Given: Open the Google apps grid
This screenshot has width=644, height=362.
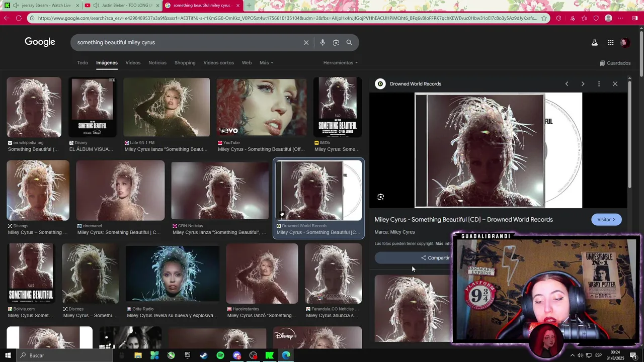Looking at the screenshot, I should (x=610, y=43).
